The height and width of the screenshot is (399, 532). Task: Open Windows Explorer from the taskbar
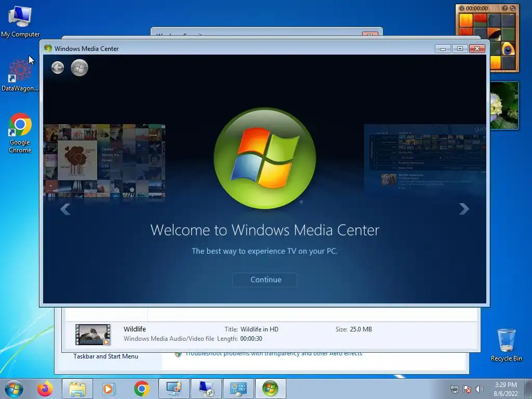pos(77,389)
